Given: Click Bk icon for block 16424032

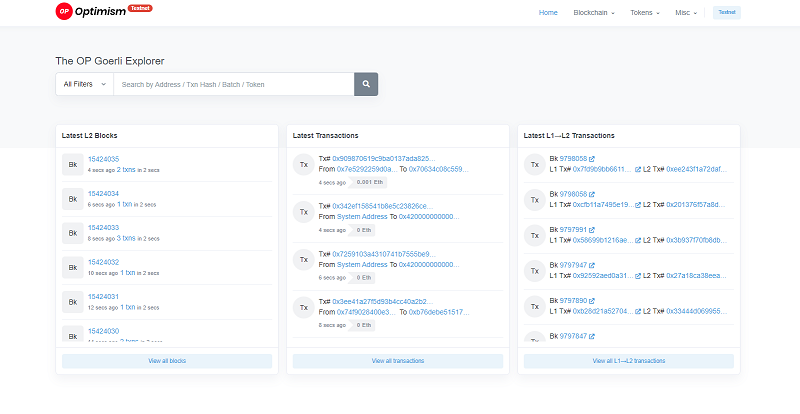Looking at the screenshot, I should (x=71, y=267).
